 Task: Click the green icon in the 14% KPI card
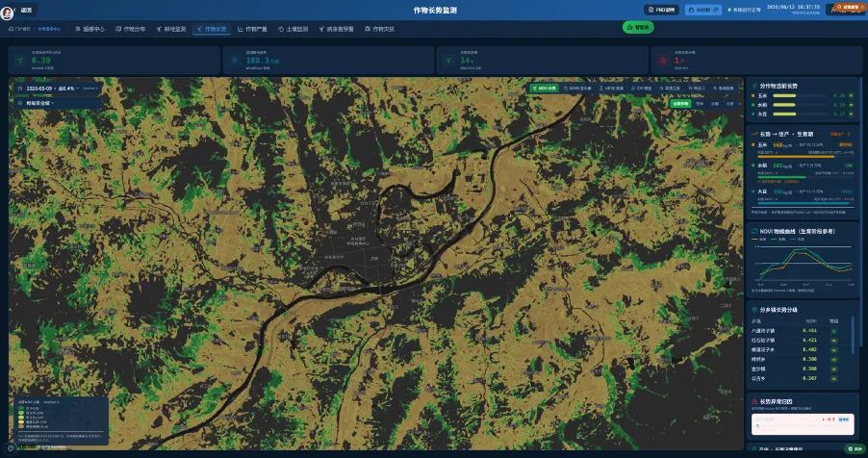point(449,60)
